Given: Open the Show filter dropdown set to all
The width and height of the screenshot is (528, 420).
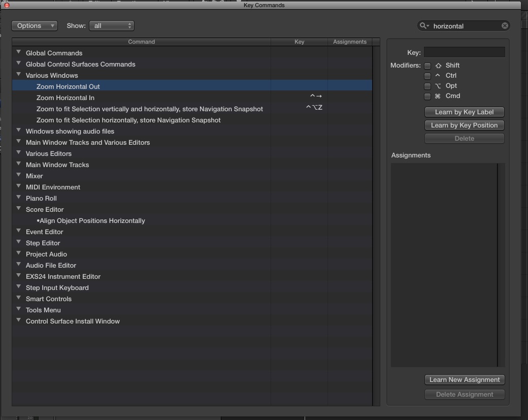Looking at the screenshot, I should [x=112, y=25].
